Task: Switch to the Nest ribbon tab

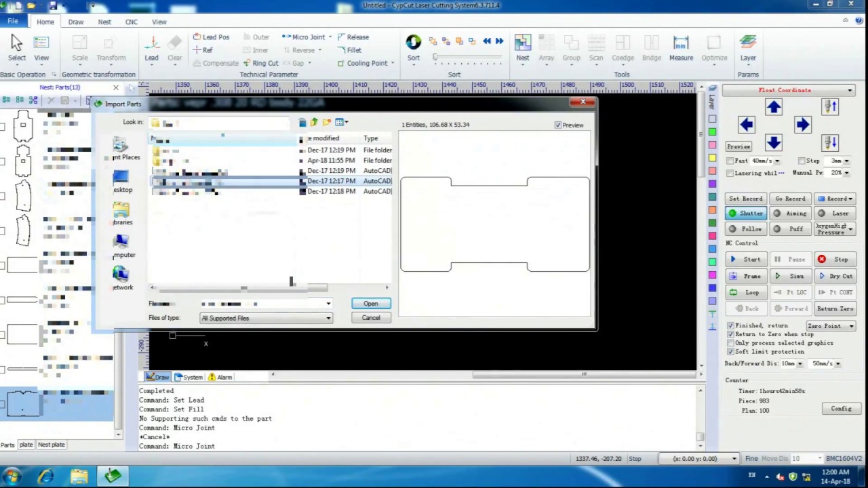Action: pos(104,22)
